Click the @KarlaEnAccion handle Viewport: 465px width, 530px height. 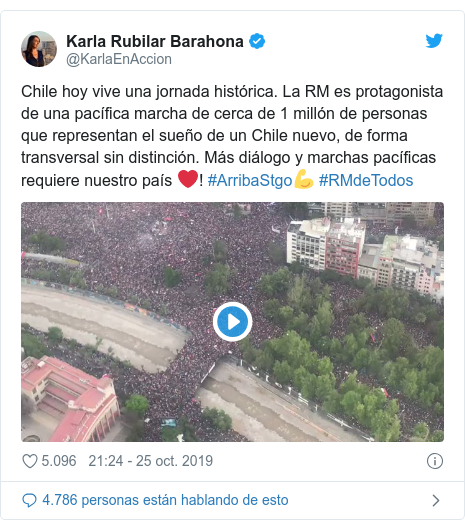tap(119, 59)
